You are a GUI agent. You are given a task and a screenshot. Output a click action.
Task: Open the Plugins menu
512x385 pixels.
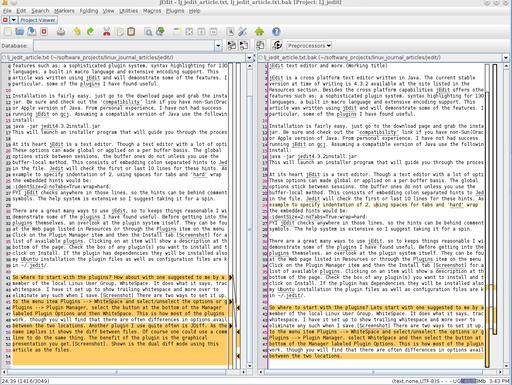[x=175, y=11]
